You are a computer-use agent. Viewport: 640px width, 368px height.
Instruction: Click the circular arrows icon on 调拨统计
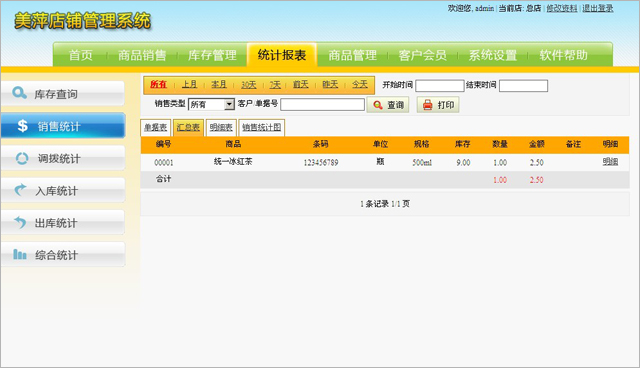pyautogui.click(x=22, y=158)
